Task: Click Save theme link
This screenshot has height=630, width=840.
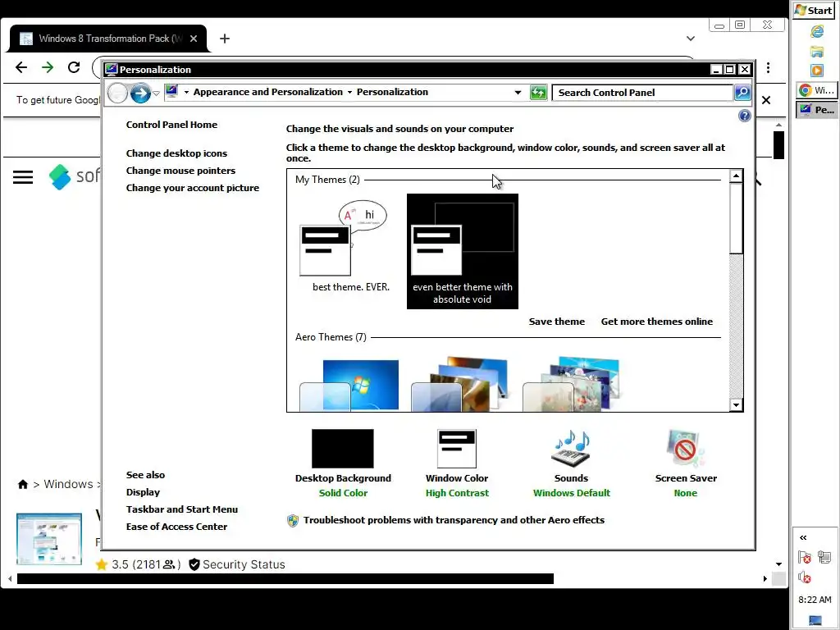Action: [x=557, y=322]
